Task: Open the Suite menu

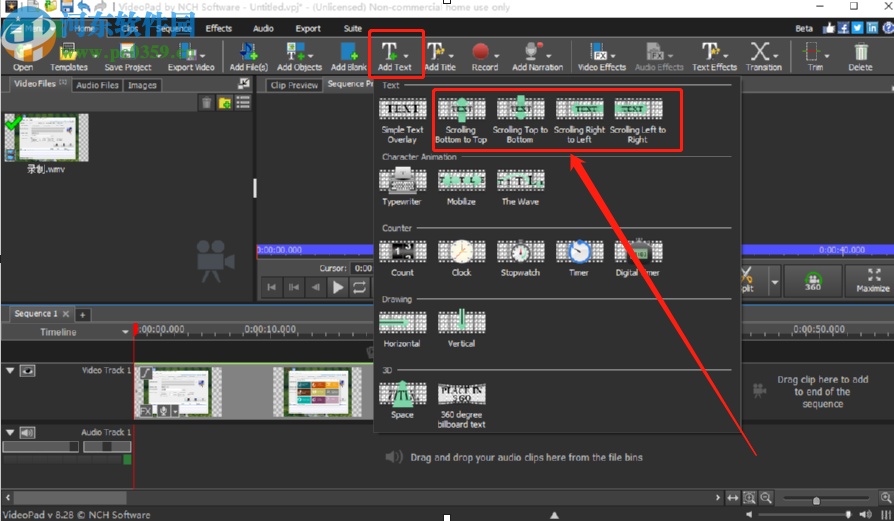Action: (x=352, y=29)
